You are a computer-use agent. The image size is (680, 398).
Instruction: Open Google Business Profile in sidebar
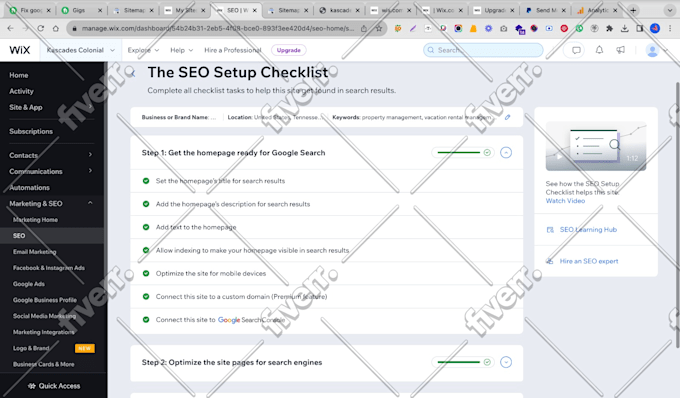click(45, 300)
